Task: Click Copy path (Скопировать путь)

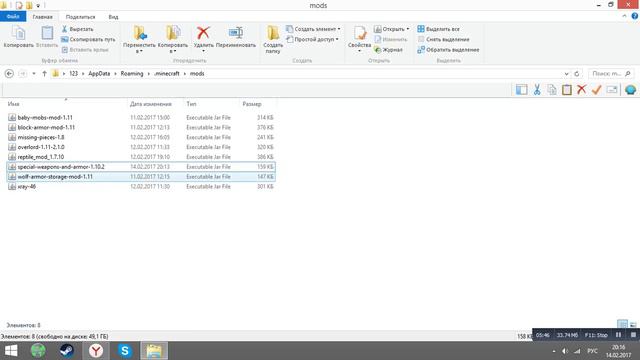Action: point(88,40)
